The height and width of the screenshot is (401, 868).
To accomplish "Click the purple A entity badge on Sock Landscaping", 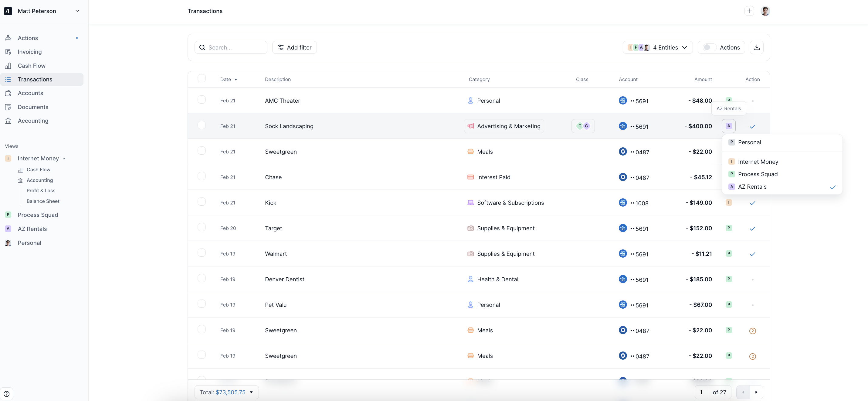I will tap(728, 126).
